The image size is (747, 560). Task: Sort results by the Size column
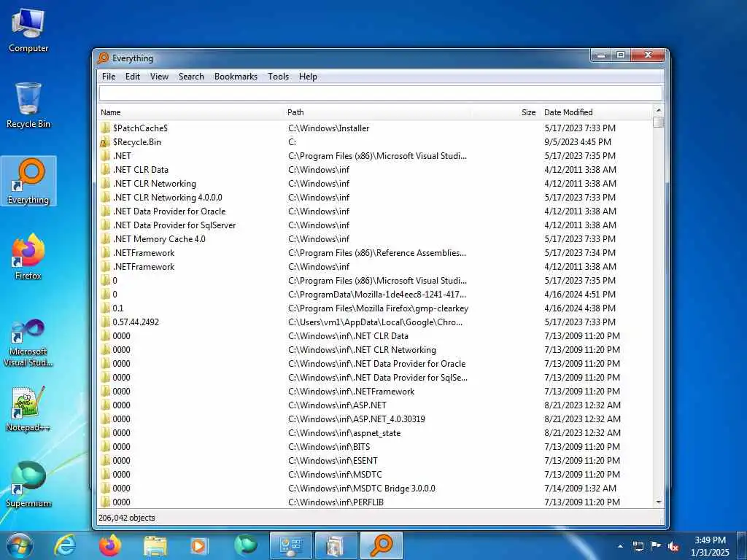pyautogui.click(x=506, y=112)
